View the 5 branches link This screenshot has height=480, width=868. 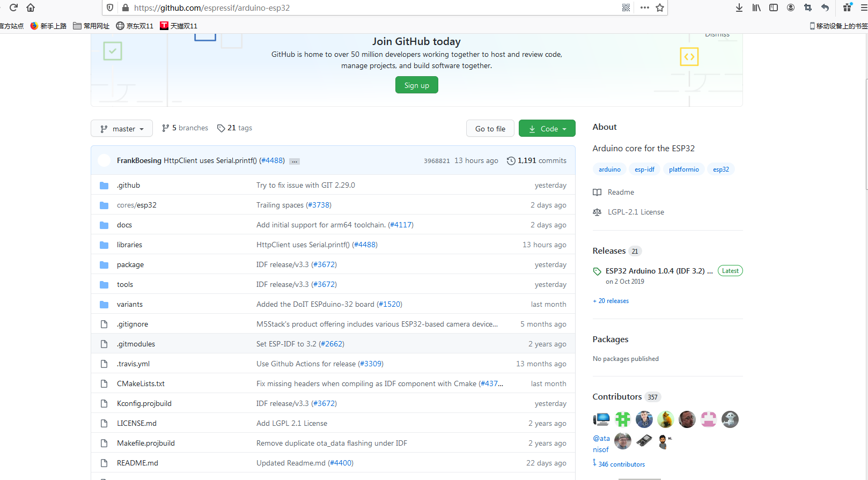185,128
